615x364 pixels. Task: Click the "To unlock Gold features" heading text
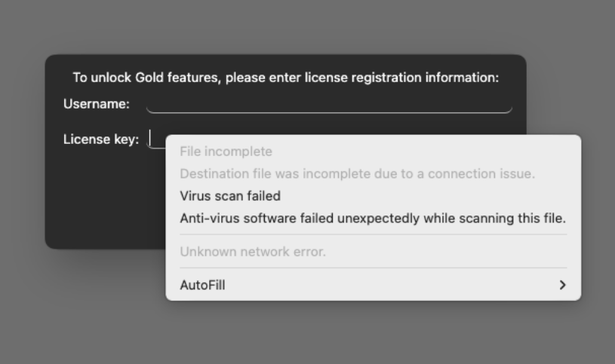click(285, 78)
